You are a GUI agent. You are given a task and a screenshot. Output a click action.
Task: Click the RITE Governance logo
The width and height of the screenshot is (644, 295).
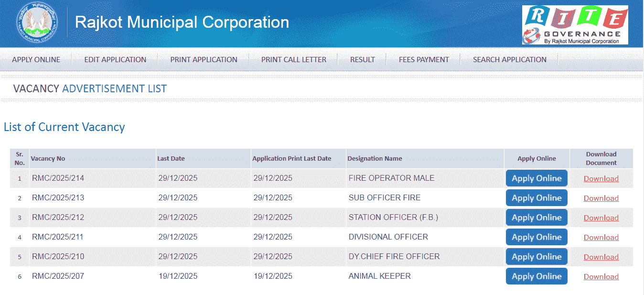tap(575, 25)
